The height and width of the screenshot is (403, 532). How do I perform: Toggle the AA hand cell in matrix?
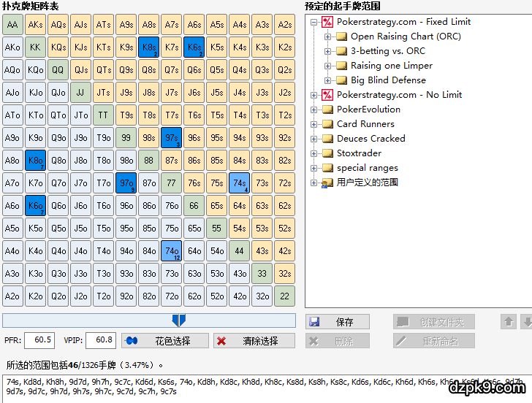(x=12, y=25)
